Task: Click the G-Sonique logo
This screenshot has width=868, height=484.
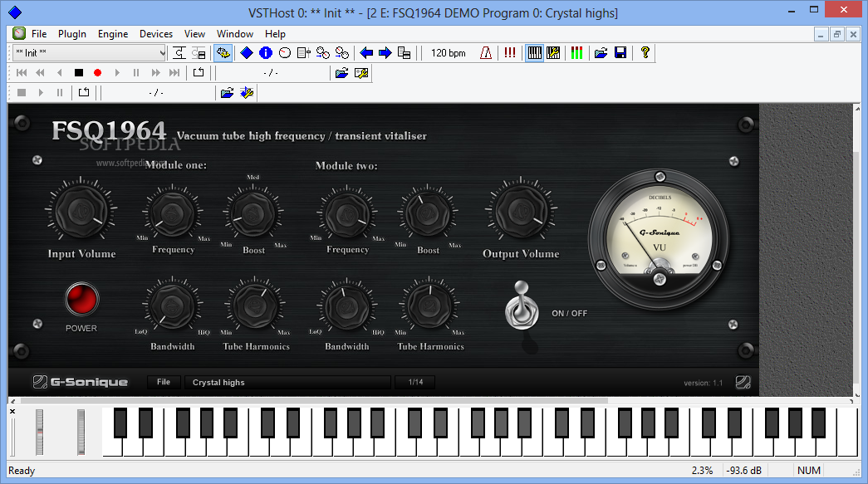Action: pos(81,382)
